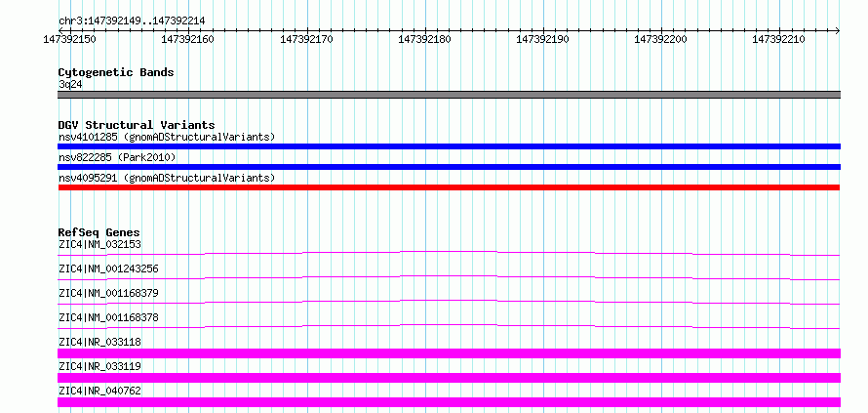Image resolution: width=868 pixels, height=413 pixels.
Task: Click the NM_001168379 intron line
Action: coord(449,301)
